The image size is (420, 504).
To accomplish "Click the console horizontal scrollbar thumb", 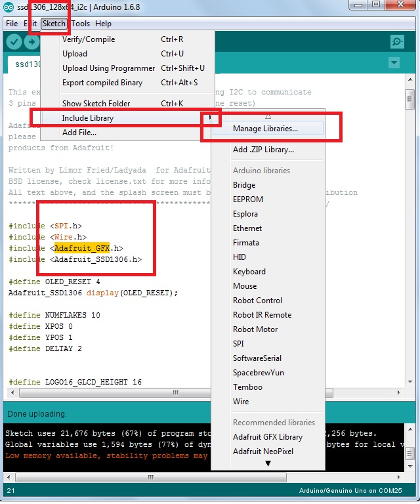I will (151, 477).
